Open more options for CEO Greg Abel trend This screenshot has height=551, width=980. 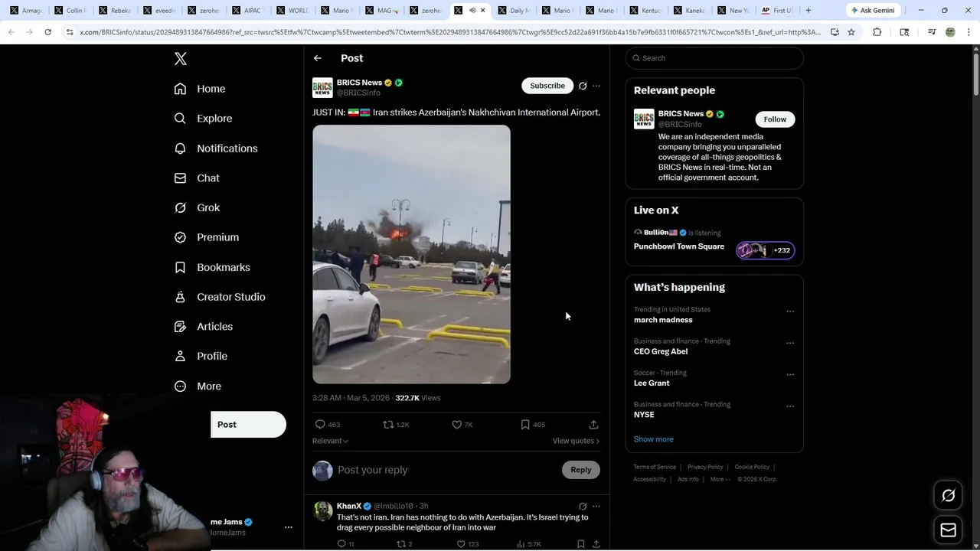coord(790,343)
